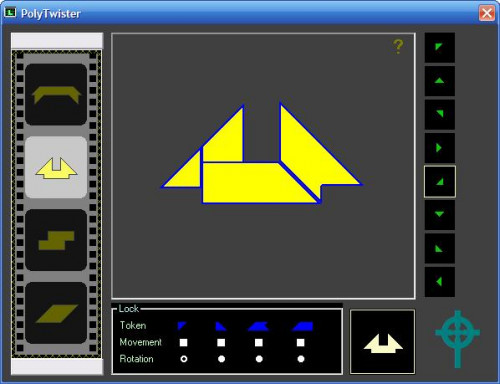Click the green left-pointing triangle at bottom
The height and width of the screenshot is (384, 500).
[x=440, y=282]
